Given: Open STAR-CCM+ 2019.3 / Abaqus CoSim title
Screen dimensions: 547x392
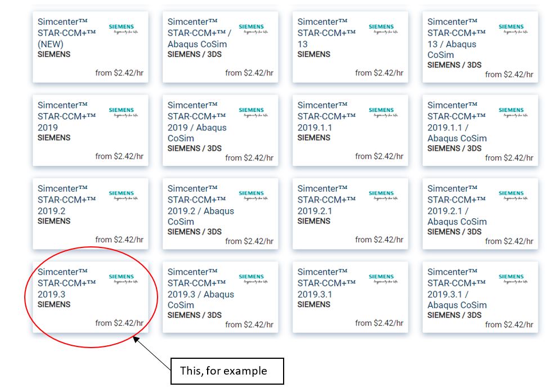Looking at the screenshot, I should pyautogui.click(x=200, y=288).
